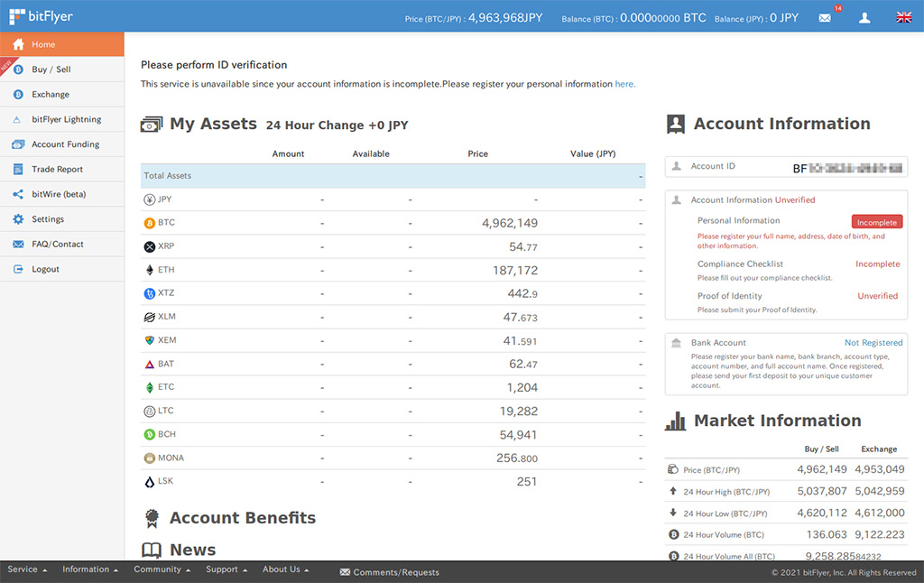Click the Home house icon
Image resolution: width=924 pixels, height=583 pixels.
point(18,44)
